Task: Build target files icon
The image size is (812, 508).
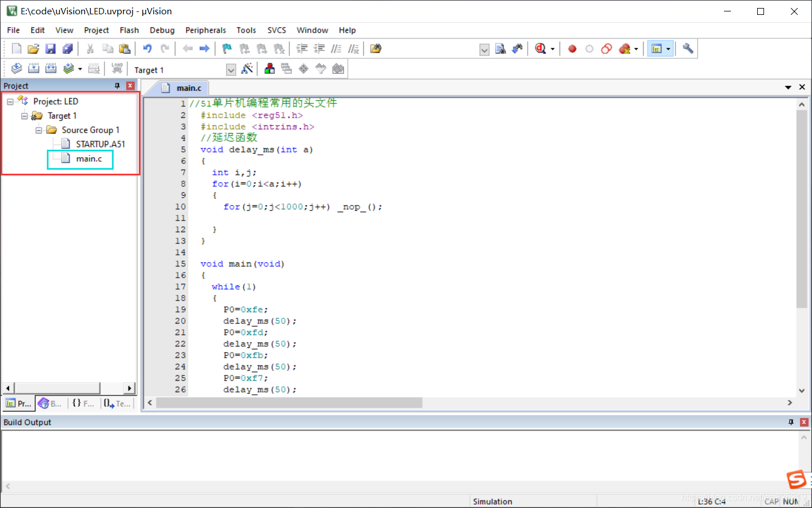Action: [x=34, y=69]
